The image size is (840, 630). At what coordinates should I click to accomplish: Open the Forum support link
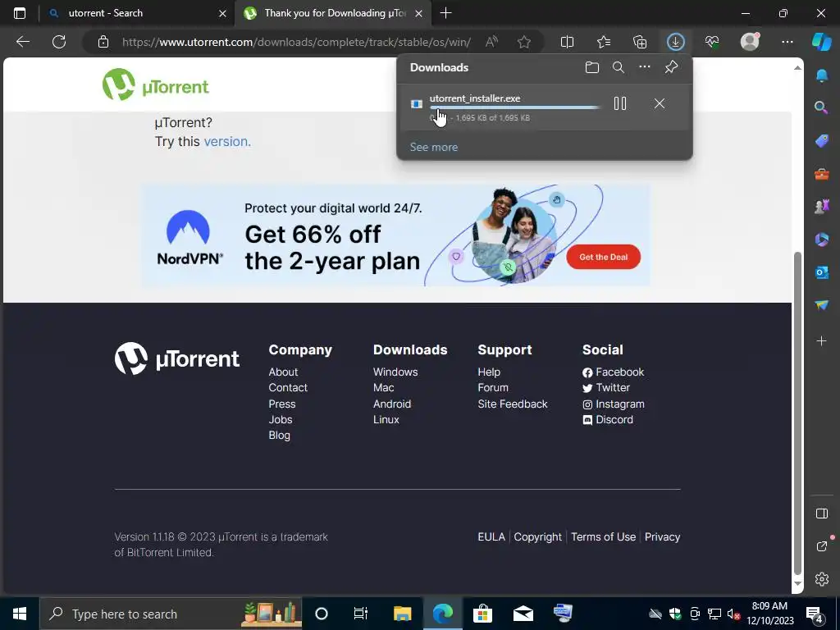[493, 387]
